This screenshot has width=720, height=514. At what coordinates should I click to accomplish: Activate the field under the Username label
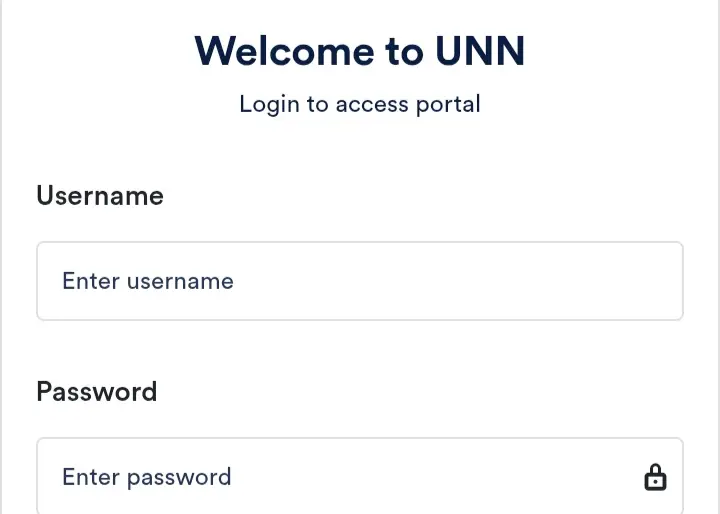[x=360, y=281]
